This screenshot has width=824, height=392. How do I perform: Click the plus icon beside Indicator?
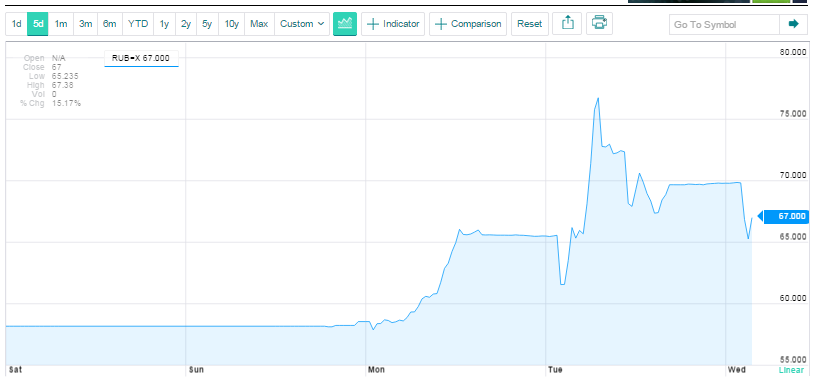pyautogui.click(x=373, y=24)
